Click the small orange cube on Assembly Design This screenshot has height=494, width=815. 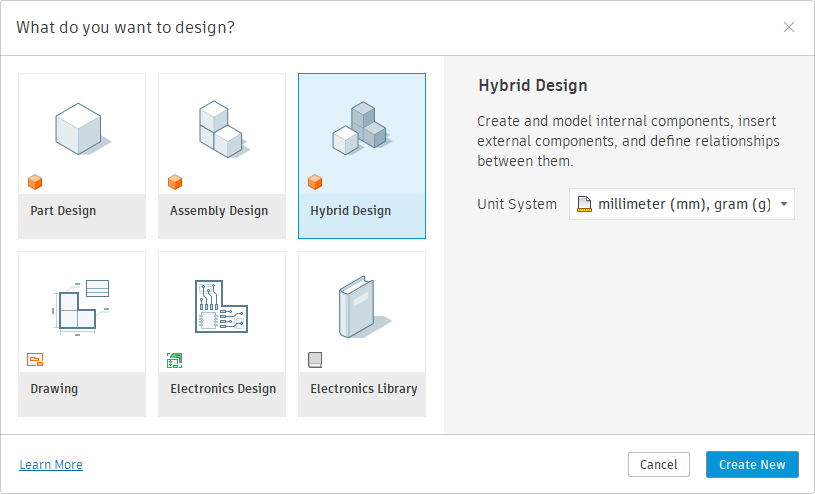[175, 182]
